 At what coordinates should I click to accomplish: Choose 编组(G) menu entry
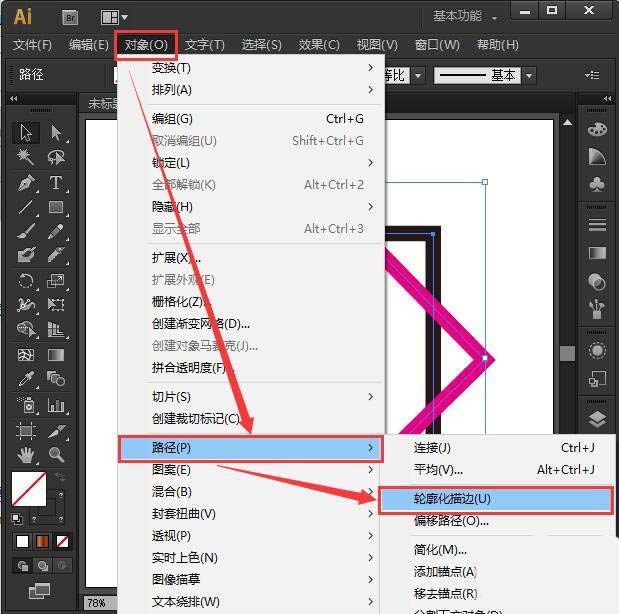click(x=251, y=119)
